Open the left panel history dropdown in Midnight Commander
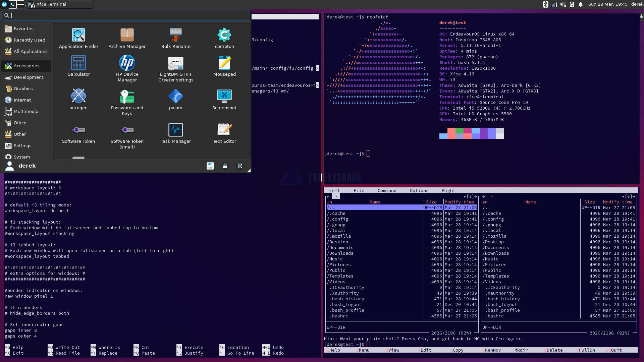 tap(470, 196)
